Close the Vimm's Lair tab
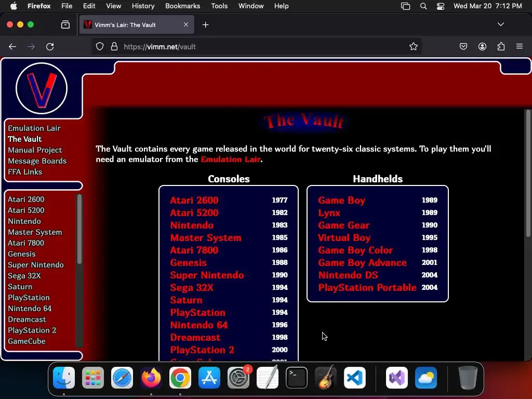Viewport: 532px width, 399px height. tap(186, 24)
